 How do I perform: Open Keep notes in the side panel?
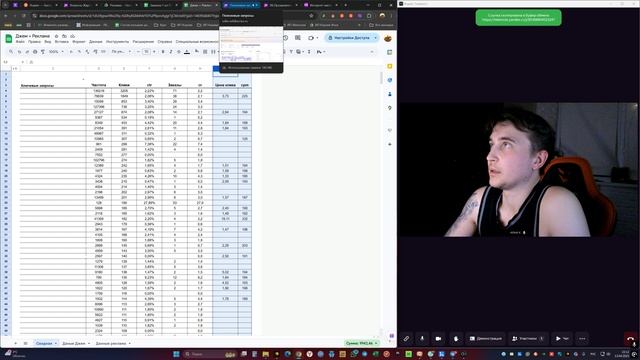click(390, 66)
